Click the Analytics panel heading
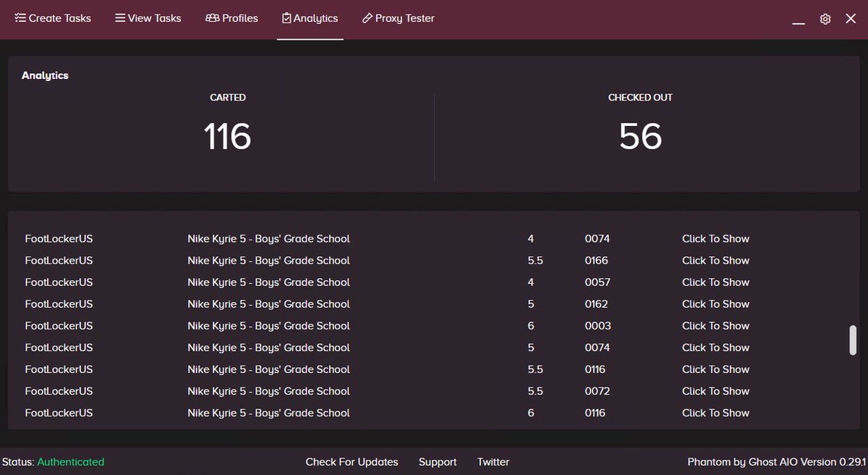Screen dimensions: 868x475 coord(45,75)
